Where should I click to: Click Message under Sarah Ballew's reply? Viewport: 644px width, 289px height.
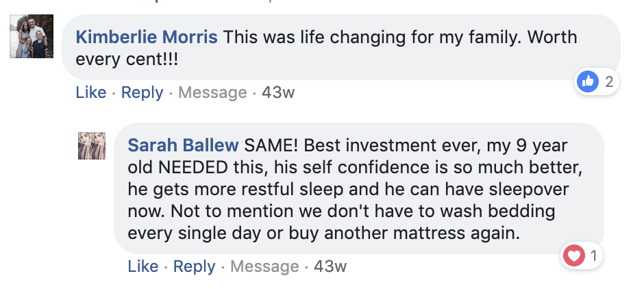264,266
